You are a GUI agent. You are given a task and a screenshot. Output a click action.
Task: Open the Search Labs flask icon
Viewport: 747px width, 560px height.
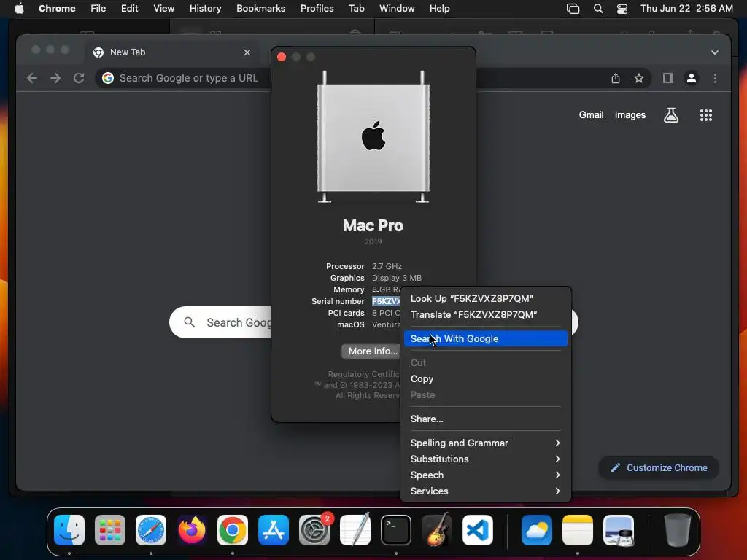[x=671, y=114]
